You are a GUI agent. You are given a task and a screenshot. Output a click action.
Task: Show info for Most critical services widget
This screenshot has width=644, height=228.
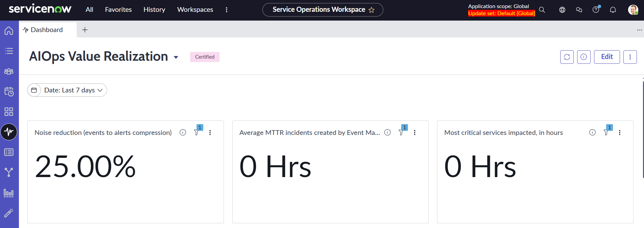[592, 133]
